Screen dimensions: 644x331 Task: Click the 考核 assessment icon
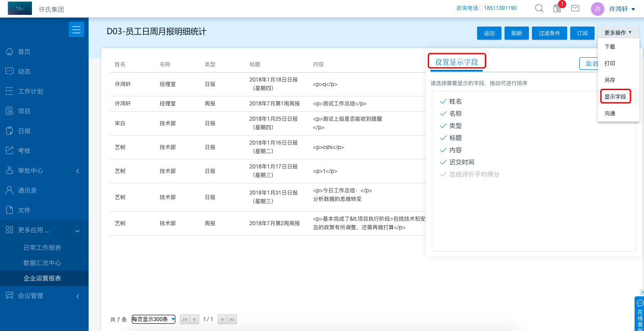pos(9,150)
